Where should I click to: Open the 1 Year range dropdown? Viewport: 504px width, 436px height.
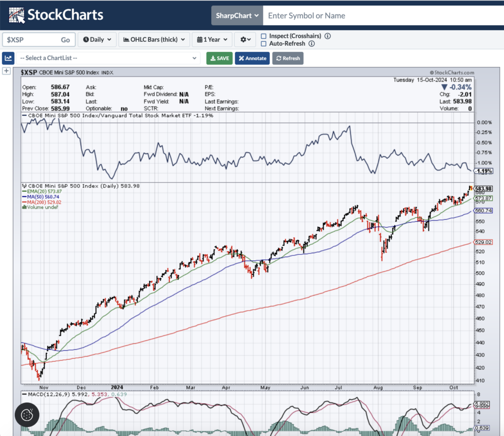pos(212,39)
